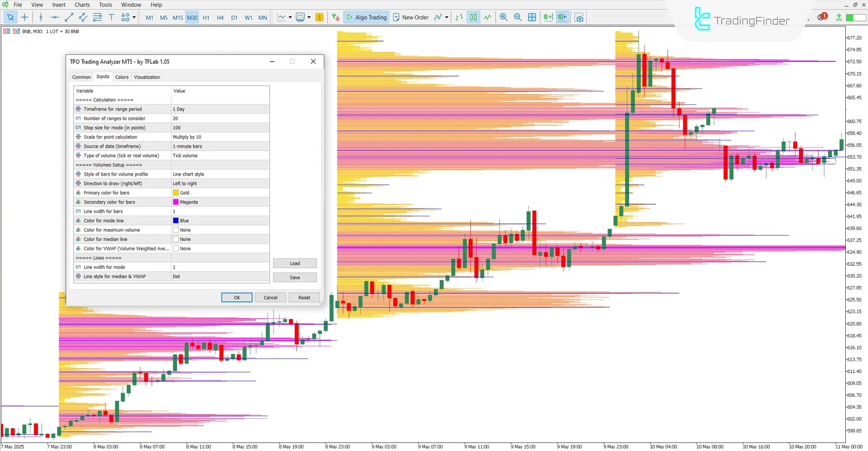Select the H4 timeframe
The height and width of the screenshot is (451, 868).
220,17
